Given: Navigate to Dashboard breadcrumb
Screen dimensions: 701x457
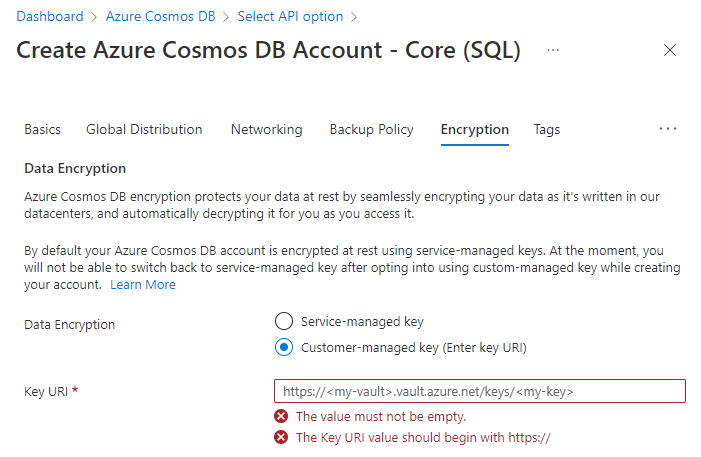Looking at the screenshot, I should pos(50,17).
